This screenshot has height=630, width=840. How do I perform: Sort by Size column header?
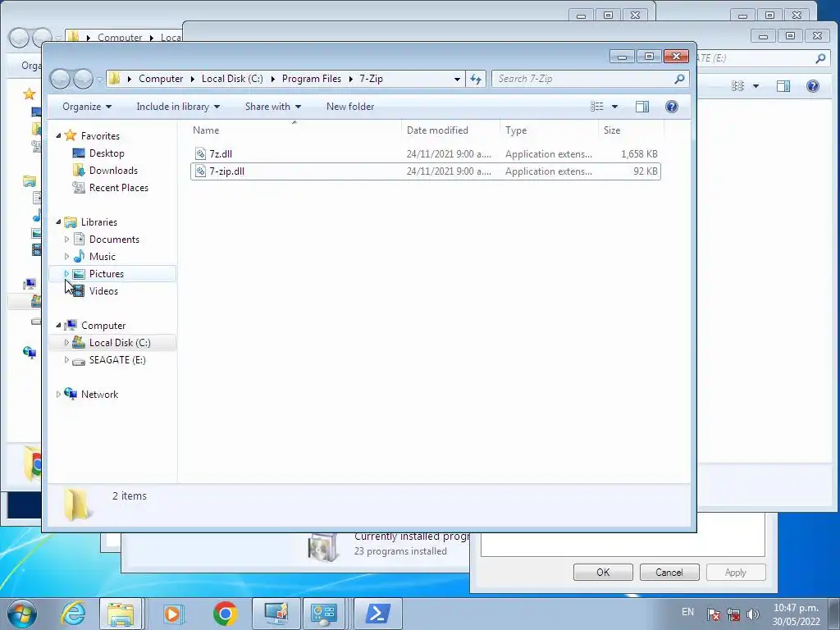[x=631, y=130]
